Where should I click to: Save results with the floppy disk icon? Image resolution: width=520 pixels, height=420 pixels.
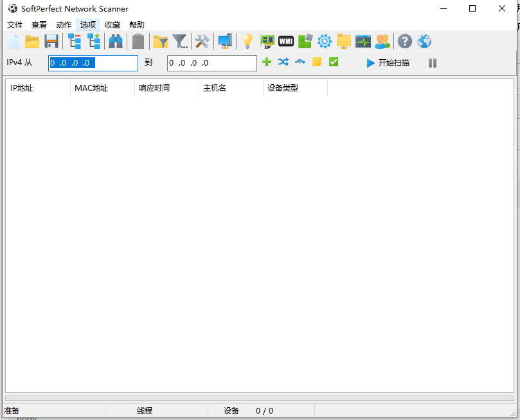click(51, 41)
